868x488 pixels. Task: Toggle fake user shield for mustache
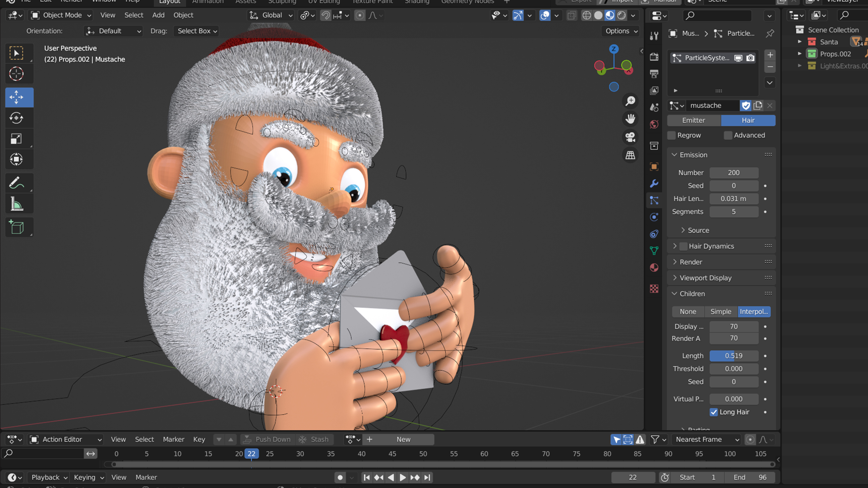(x=746, y=106)
